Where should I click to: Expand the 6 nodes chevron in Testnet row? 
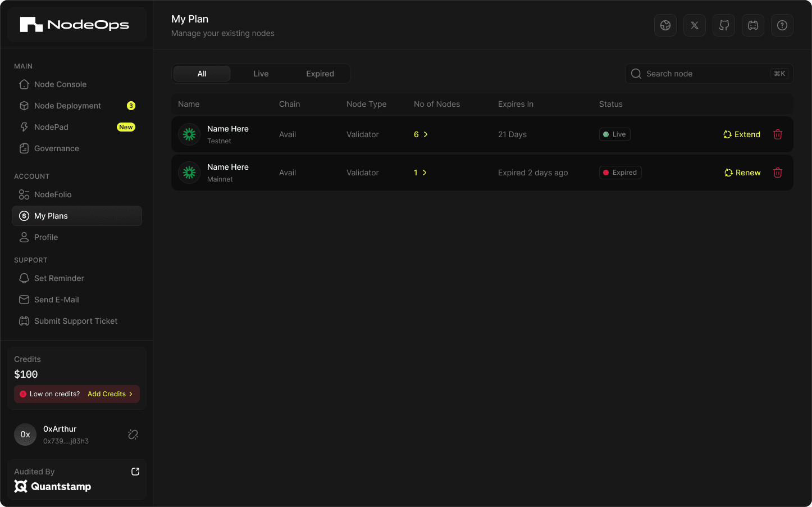click(426, 134)
